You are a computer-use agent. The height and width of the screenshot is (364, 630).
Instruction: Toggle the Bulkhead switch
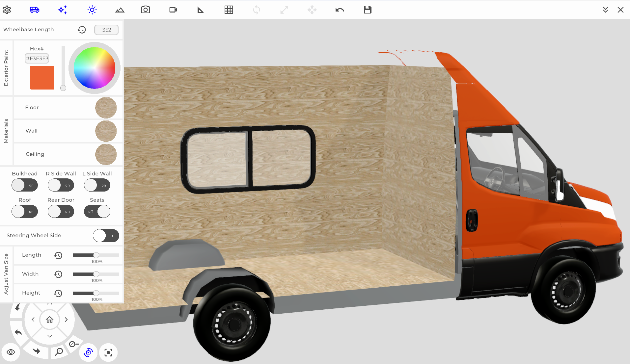(x=25, y=185)
